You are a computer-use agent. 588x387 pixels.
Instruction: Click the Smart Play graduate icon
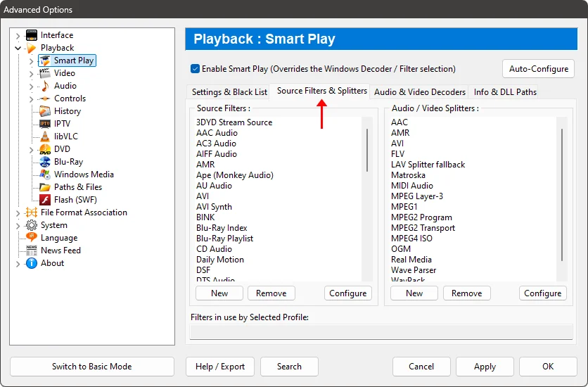(x=45, y=61)
